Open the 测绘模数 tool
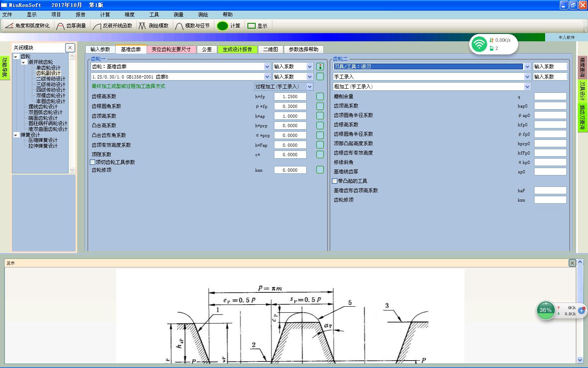588x368 pixels. tap(154, 26)
